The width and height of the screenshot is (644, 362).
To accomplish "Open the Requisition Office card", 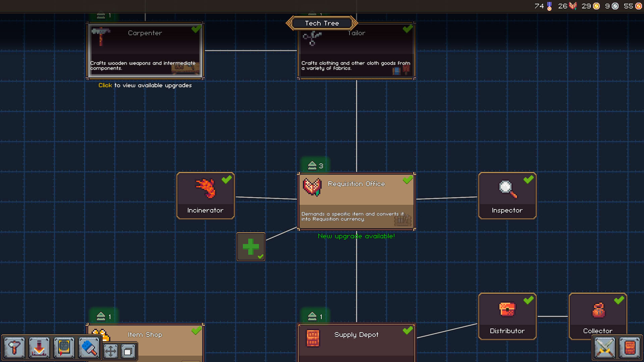I will 356,201.
